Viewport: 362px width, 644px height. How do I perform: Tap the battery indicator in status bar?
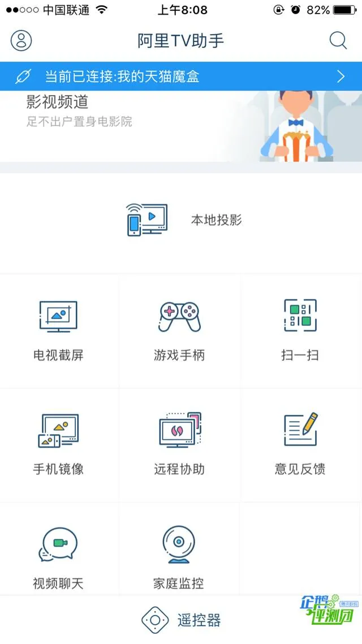coord(345,10)
